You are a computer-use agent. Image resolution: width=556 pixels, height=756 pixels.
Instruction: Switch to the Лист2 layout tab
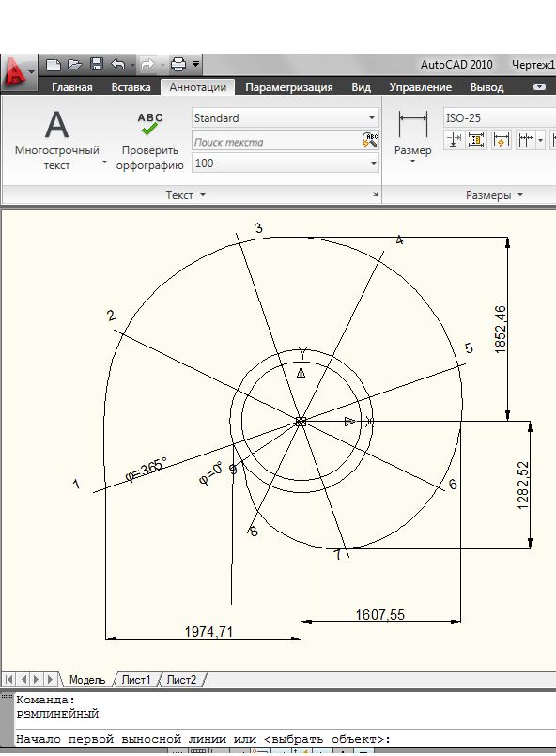[181, 679]
